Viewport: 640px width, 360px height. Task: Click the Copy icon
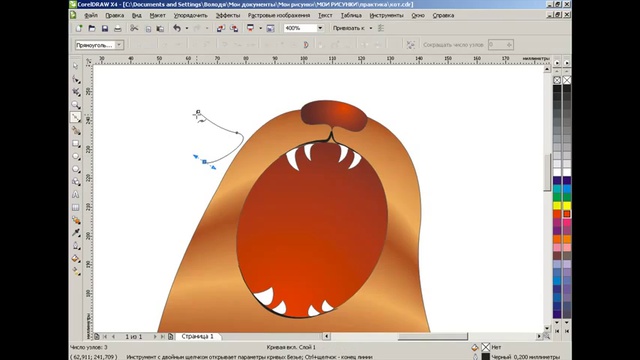(x=148, y=28)
